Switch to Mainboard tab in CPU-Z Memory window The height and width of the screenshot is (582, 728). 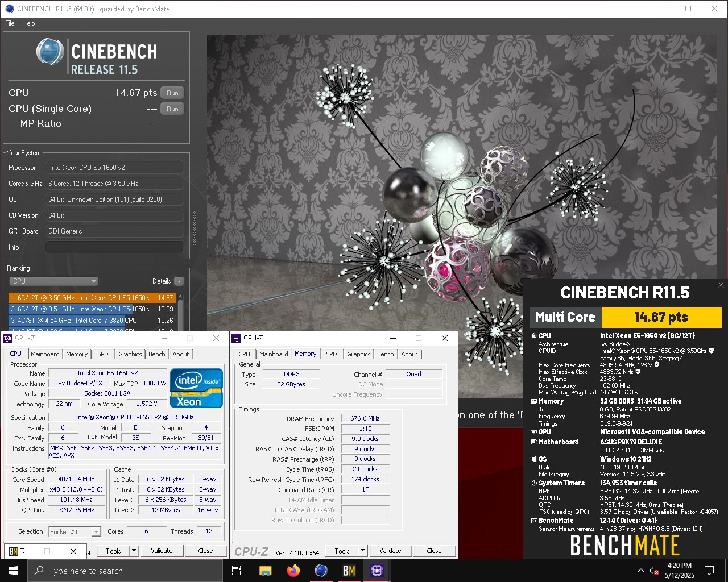click(274, 354)
